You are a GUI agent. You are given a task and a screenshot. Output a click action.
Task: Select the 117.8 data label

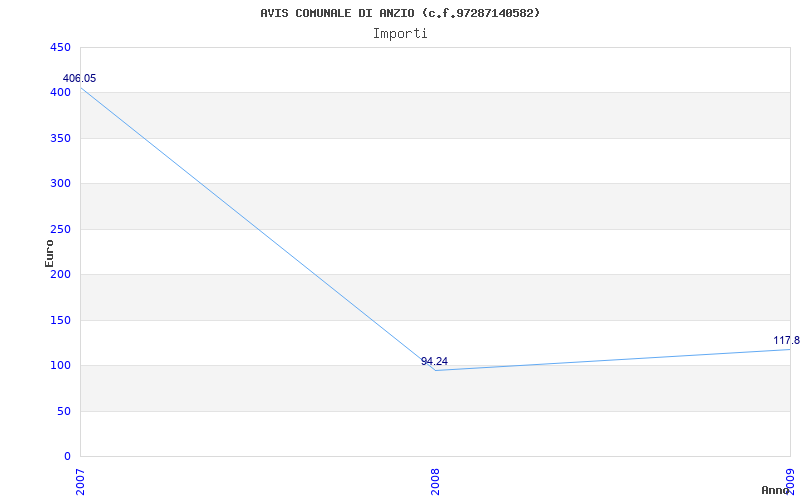click(786, 340)
